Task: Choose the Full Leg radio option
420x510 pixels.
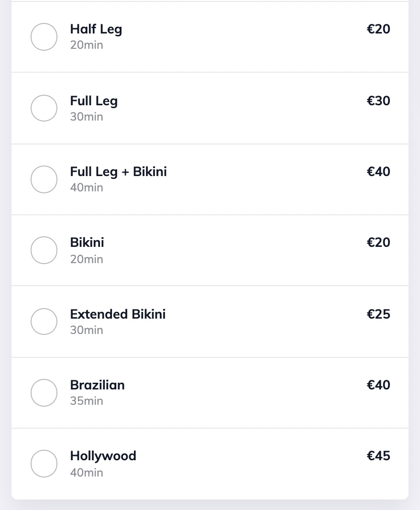Action: 44,108
